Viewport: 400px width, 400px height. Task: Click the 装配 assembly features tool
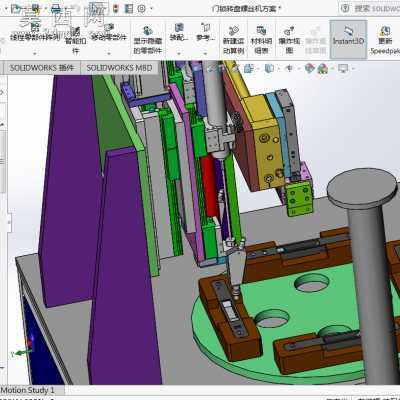point(179,32)
